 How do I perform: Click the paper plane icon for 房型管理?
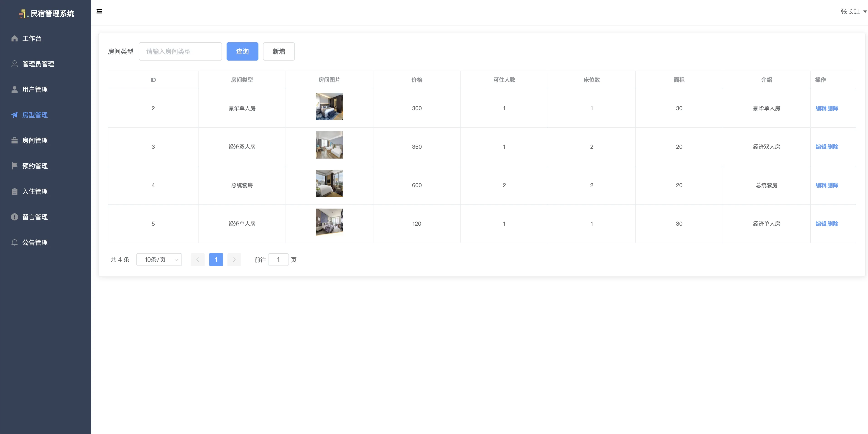(x=15, y=115)
